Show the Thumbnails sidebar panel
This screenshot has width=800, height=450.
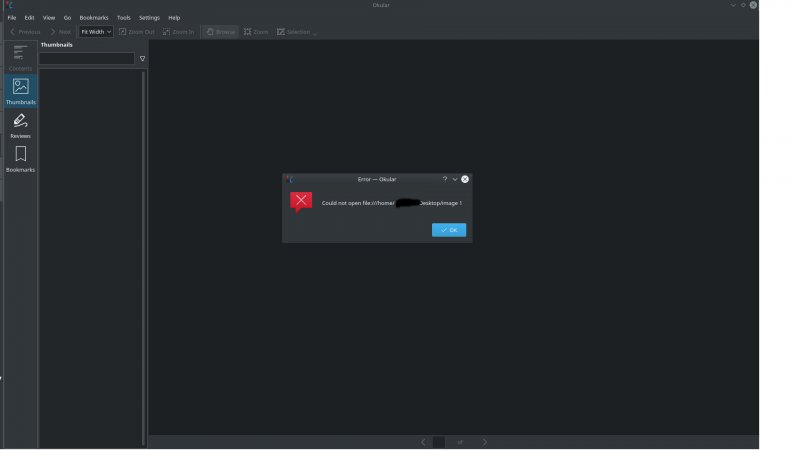point(20,91)
